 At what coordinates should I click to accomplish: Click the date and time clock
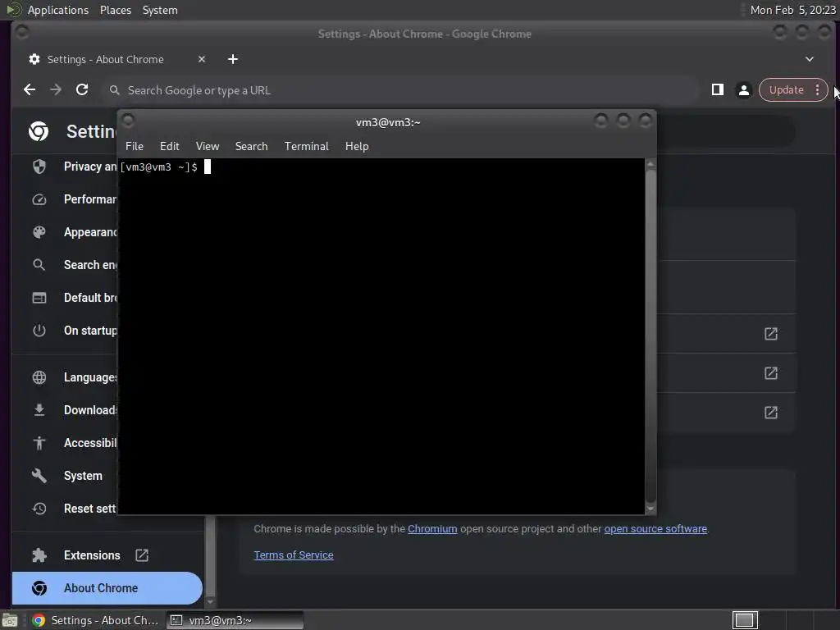tap(793, 10)
